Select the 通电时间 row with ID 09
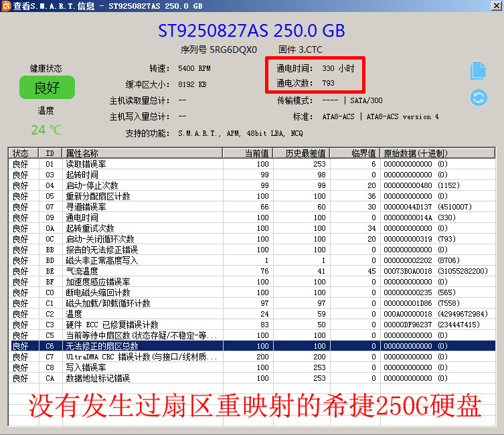The height and width of the screenshot is (435, 504). (x=252, y=217)
